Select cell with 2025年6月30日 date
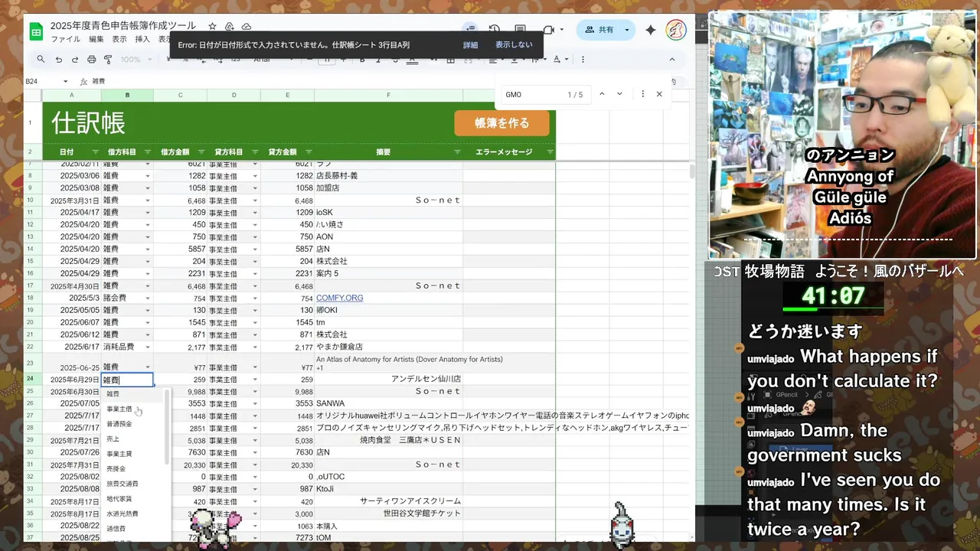 pyautogui.click(x=71, y=391)
